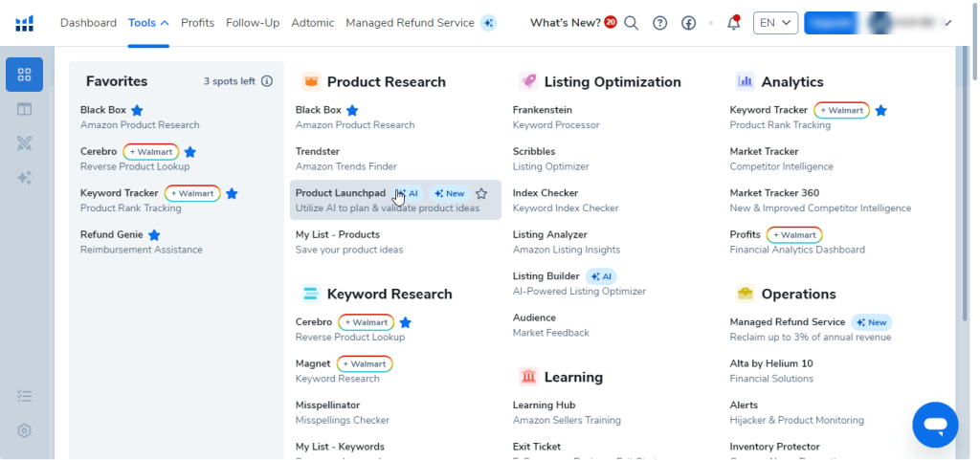The height and width of the screenshot is (460, 980).
Task: Click sparkle badge beside Managed Refund Service
Action: coord(489,23)
